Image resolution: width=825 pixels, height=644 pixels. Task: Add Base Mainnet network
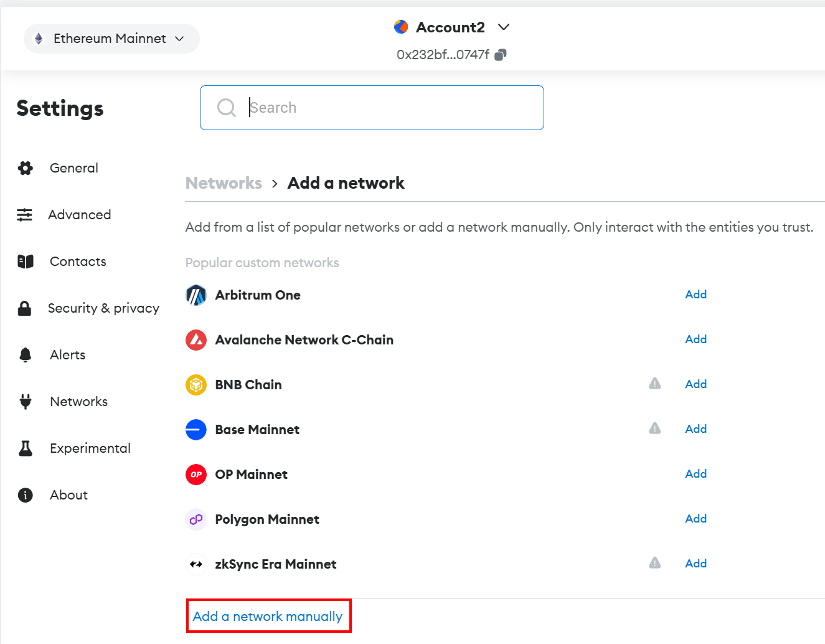coord(695,429)
